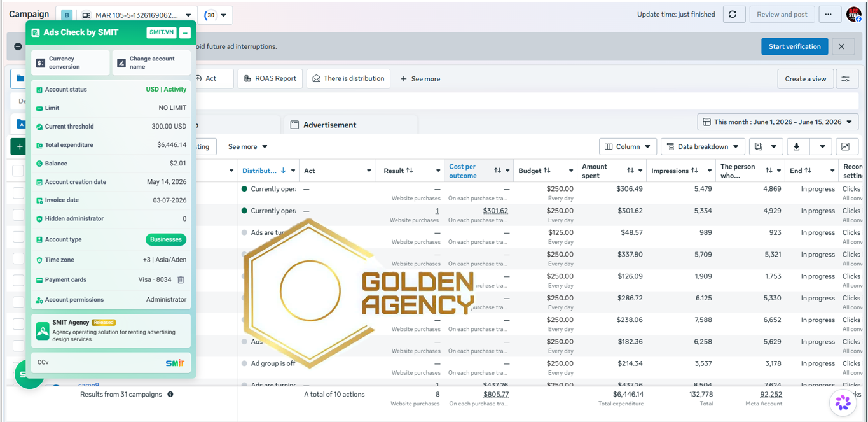Click the Start verification button

[794, 46]
